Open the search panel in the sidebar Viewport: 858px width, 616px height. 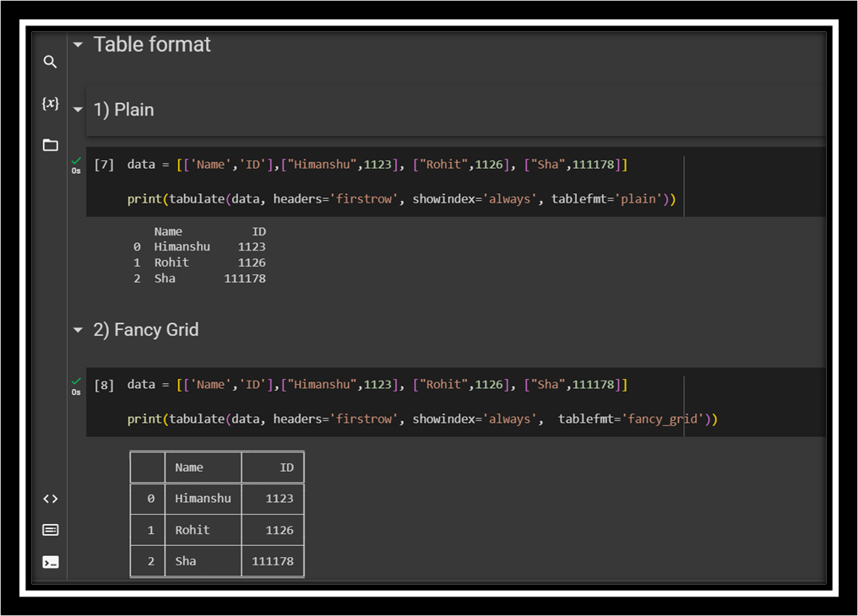[x=50, y=62]
